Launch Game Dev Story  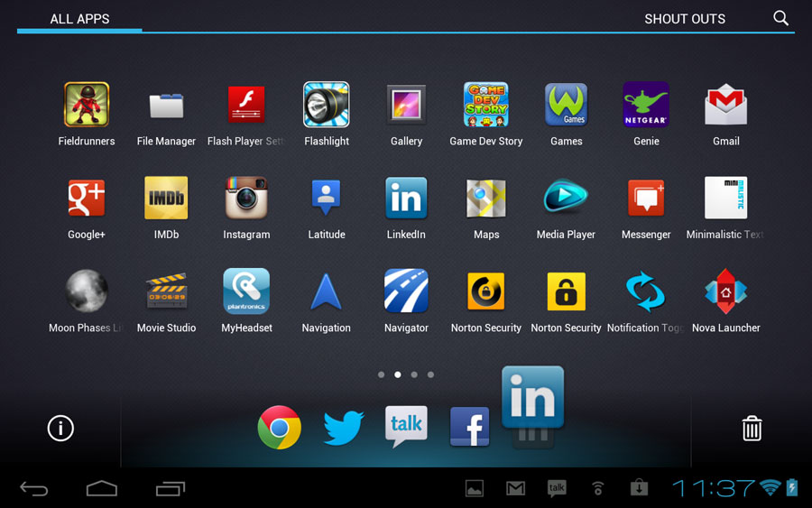485,105
